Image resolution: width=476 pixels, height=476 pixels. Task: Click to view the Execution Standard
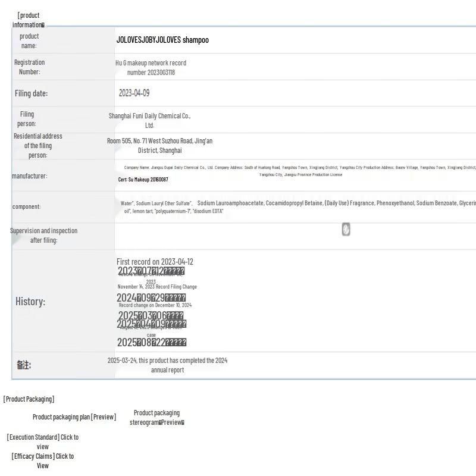43,441
